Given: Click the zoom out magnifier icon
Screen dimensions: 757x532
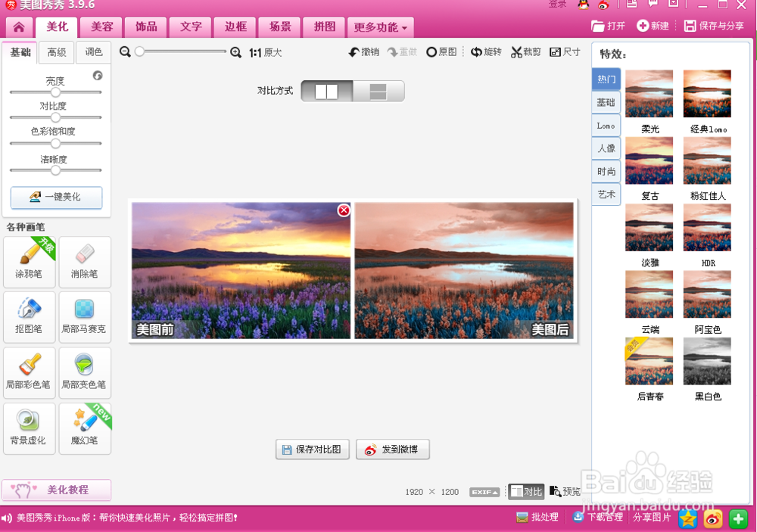Looking at the screenshot, I should click(125, 51).
